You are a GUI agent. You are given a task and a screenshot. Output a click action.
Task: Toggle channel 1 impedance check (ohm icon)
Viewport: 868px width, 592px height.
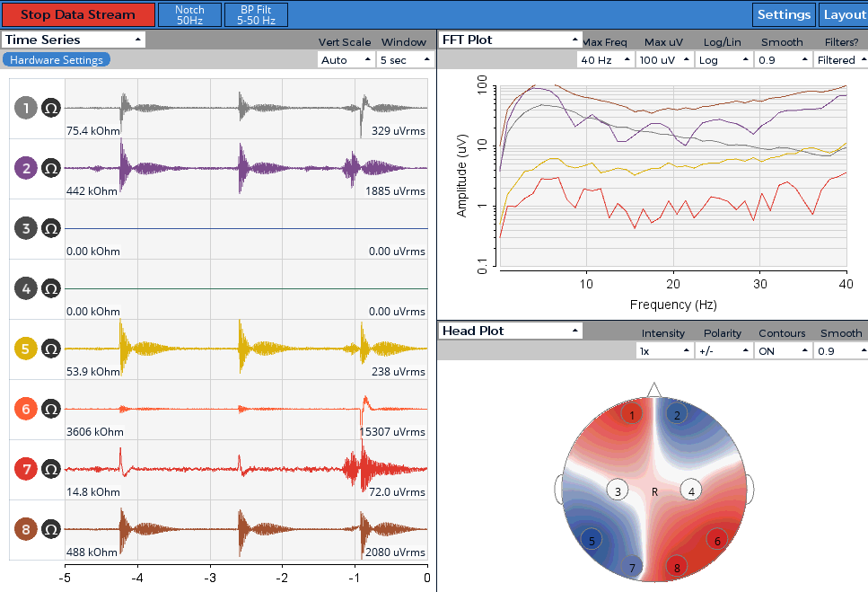coord(51,108)
